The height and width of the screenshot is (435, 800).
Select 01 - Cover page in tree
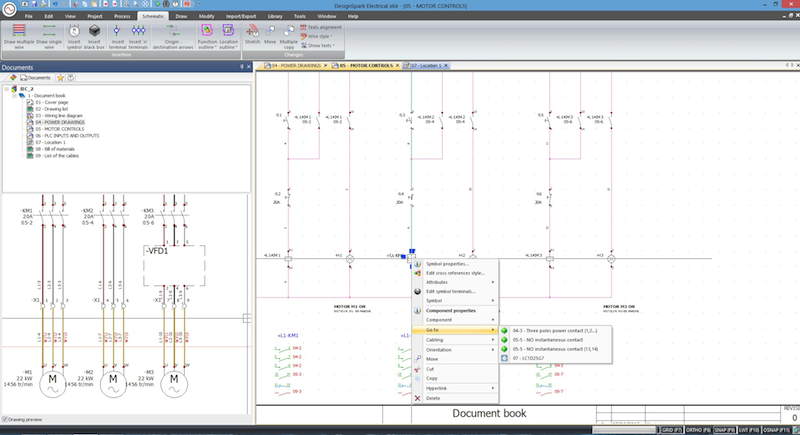click(x=52, y=103)
